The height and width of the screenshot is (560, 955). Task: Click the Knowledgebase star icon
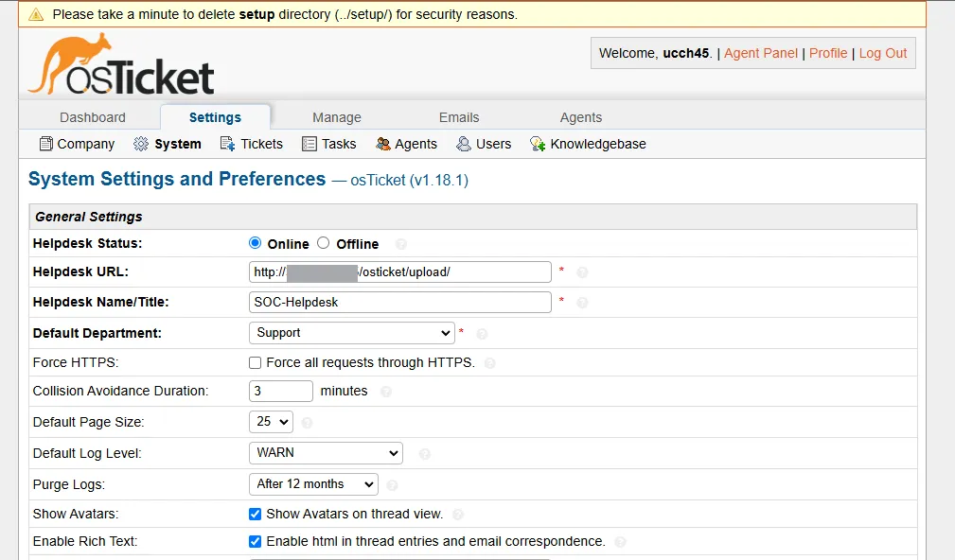pos(537,144)
